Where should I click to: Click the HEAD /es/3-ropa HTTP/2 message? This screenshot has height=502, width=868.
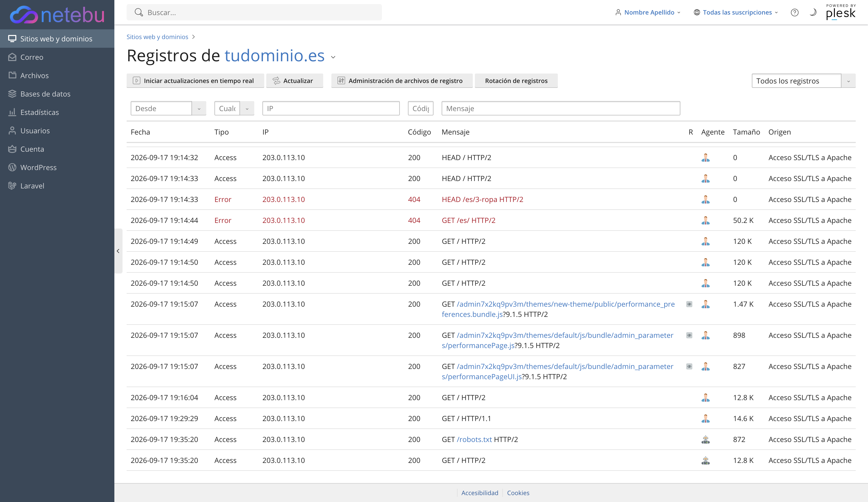click(483, 199)
